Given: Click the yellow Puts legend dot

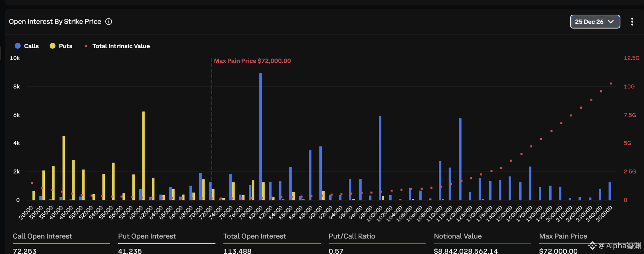Looking at the screenshot, I should click(53, 46).
